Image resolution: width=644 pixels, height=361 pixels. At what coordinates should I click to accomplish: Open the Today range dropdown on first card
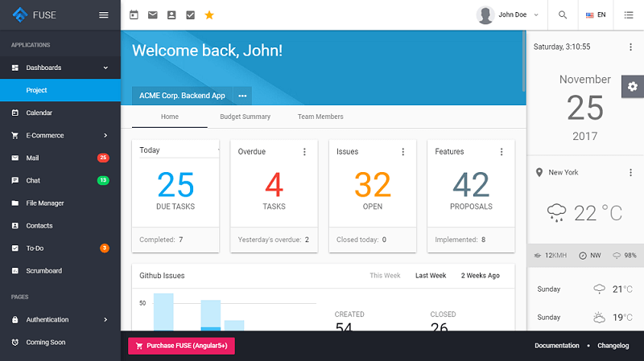(x=179, y=150)
